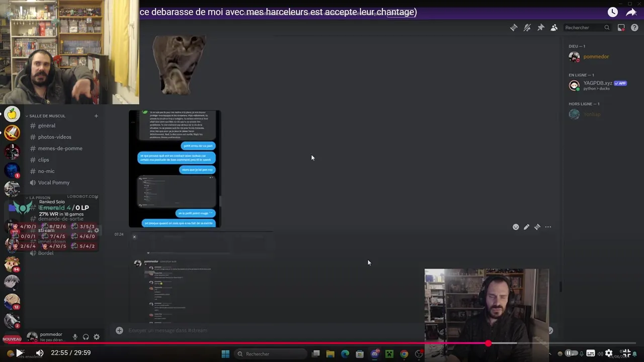This screenshot has height=362, width=644.
Task: Toggle the member list icon
Action: click(554, 28)
